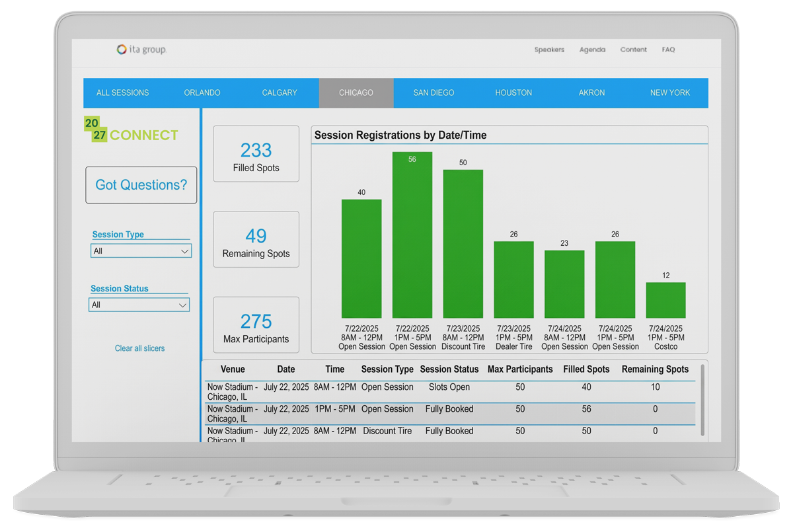The image size is (793, 532).
Task: Click Fully Booked in the 1PM - 5PM row
Action: pyautogui.click(x=449, y=409)
